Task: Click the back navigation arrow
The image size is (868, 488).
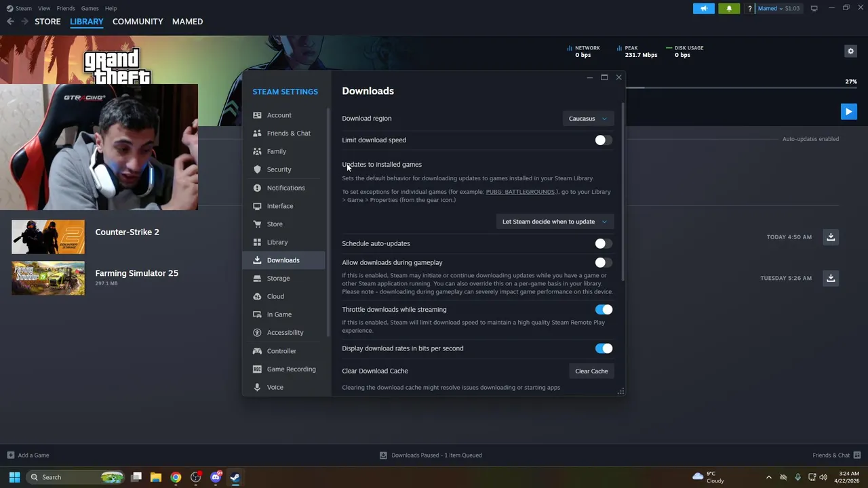Action: pyautogui.click(x=10, y=22)
